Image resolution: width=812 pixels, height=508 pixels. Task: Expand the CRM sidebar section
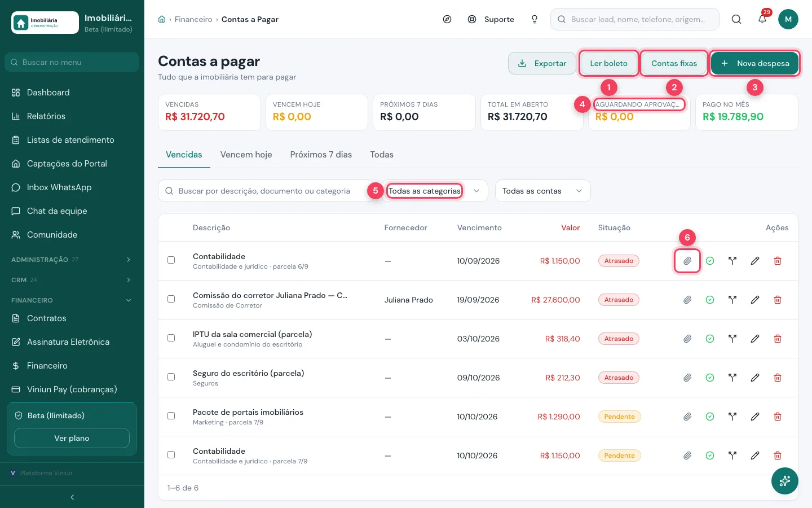[x=72, y=280]
